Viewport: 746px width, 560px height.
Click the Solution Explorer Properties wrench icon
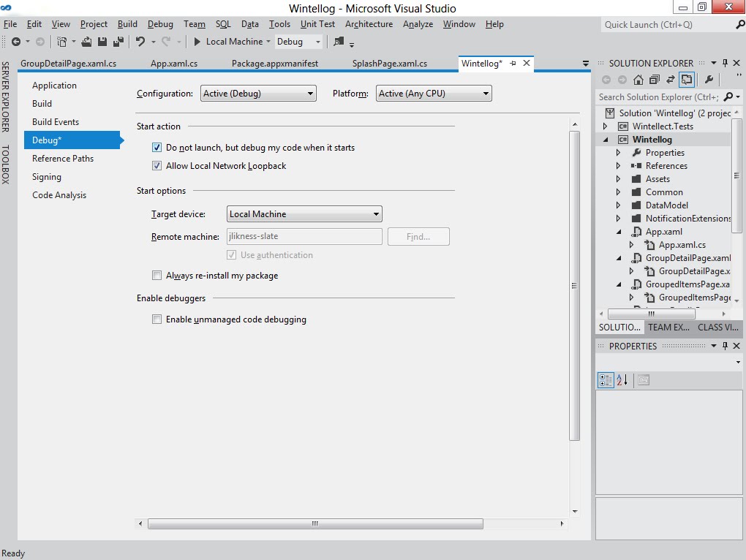[709, 80]
